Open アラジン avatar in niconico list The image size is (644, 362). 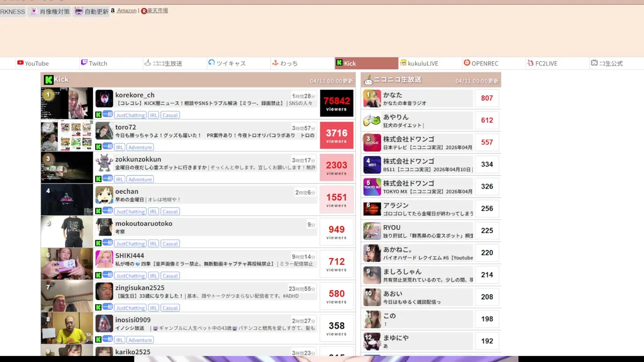(x=372, y=209)
